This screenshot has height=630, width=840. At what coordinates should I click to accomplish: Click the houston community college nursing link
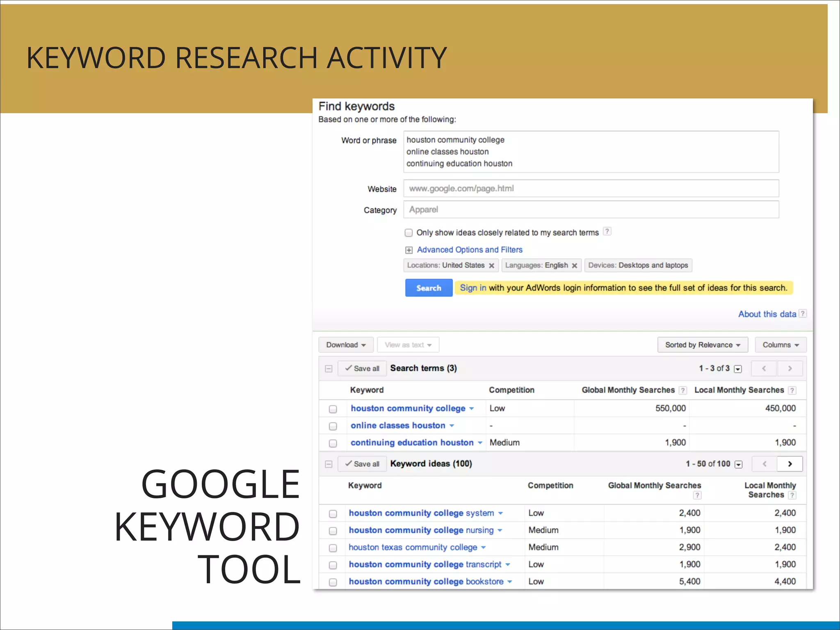[421, 530]
